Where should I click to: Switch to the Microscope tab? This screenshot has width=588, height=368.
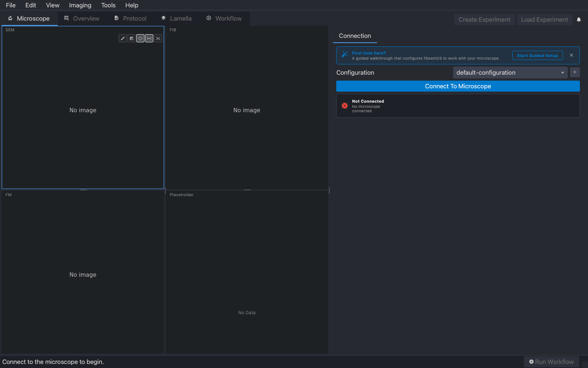29,18
